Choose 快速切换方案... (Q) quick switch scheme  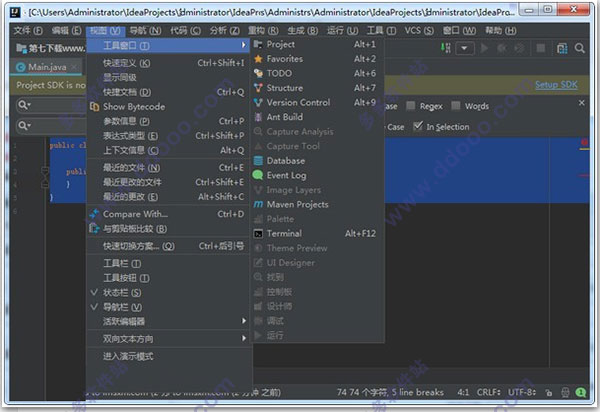(x=168, y=246)
